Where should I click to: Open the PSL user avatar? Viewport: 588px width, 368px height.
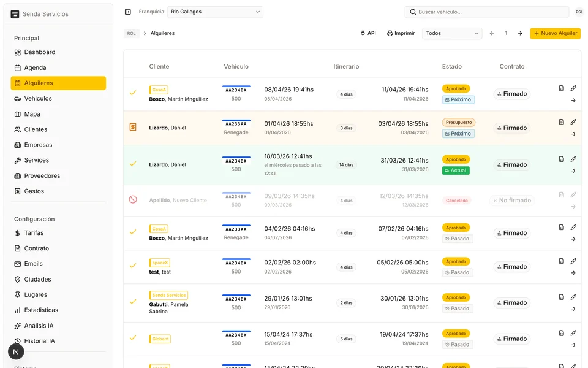tap(579, 12)
